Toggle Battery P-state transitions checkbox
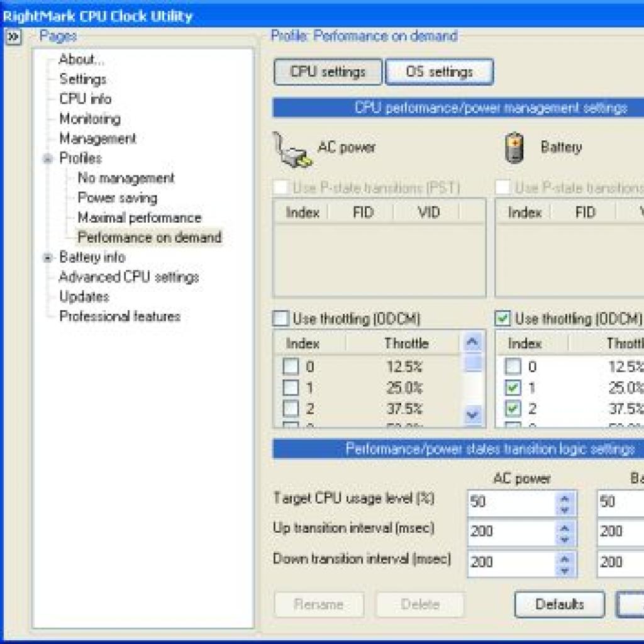The width and height of the screenshot is (644, 644). click(503, 187)
